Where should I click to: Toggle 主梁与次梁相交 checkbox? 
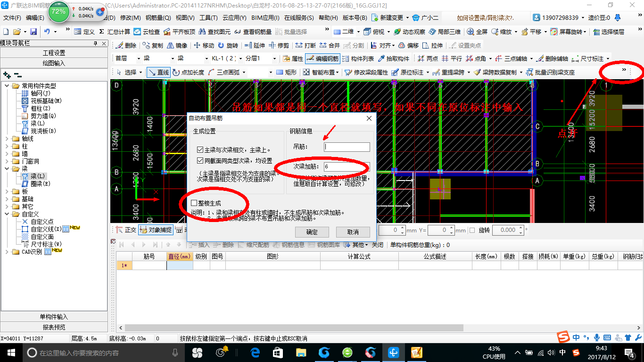(x=201, y=149)
